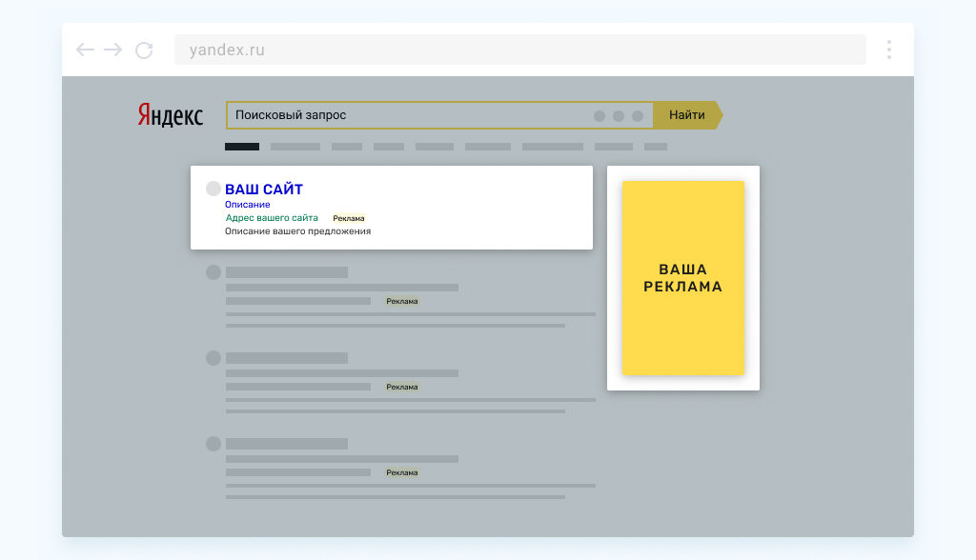Open the ВАШ САЙТ ad title link
The width and height of the screenshot is (976, 560).
point(264,190)
